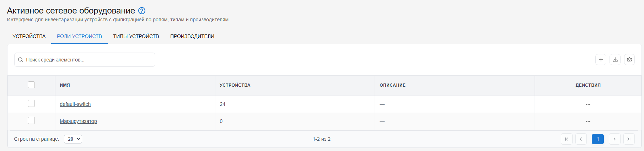Open actions menu for Маршрутизатор row

coord(588,122)
